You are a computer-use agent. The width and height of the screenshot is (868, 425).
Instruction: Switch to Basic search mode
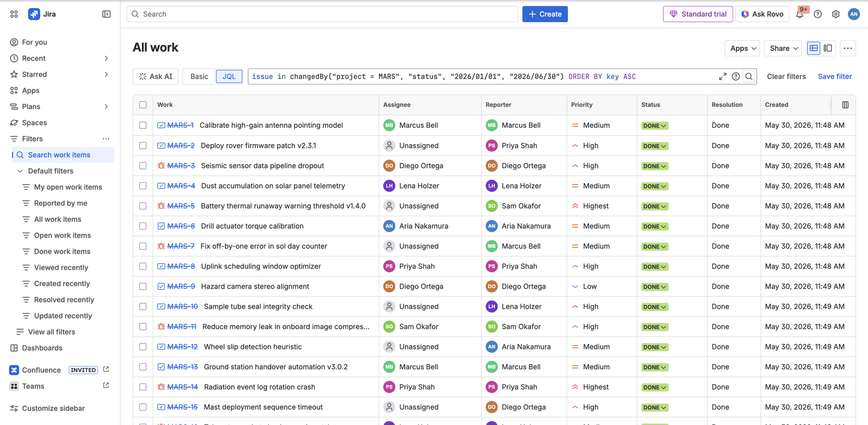(199, 76)
